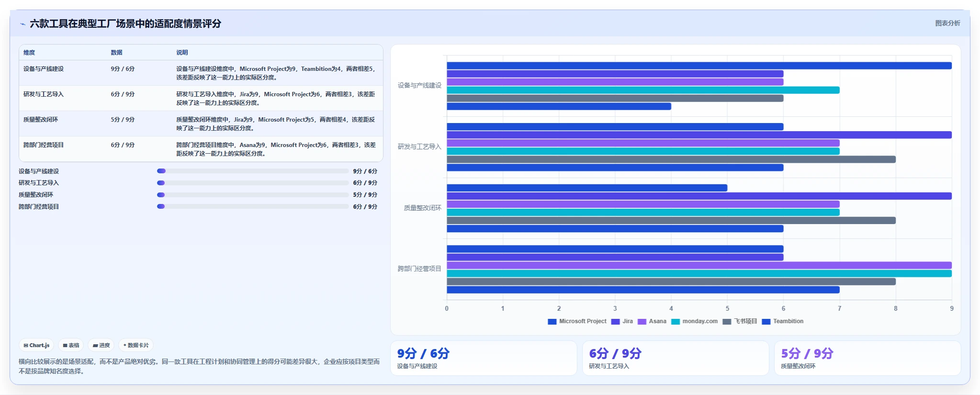Open the 6分 / 9分 研发与工艺导入 card
This screenshot has width=980, height=395.
coord(676,358)
